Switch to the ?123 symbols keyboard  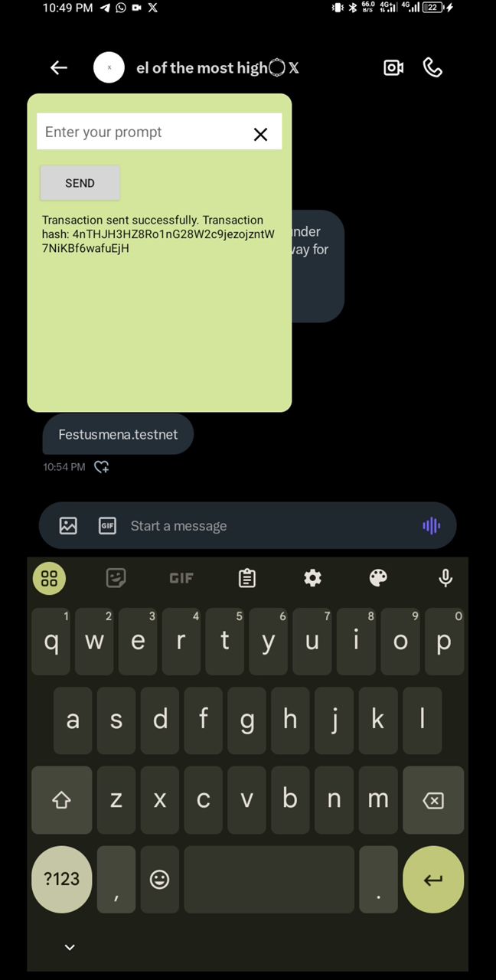[x=61, y=879]
